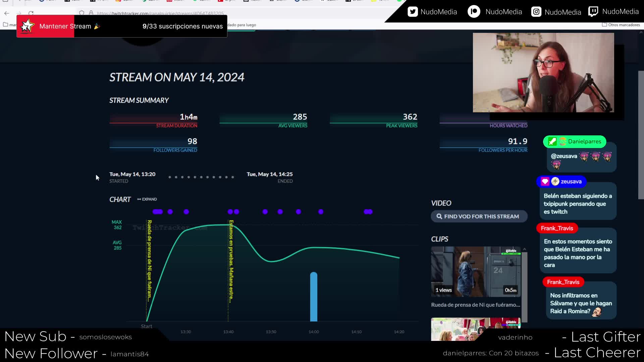Click the HOURS WATCHED label
This screenshot has width=644, height=362.
[x=508, y=126]
